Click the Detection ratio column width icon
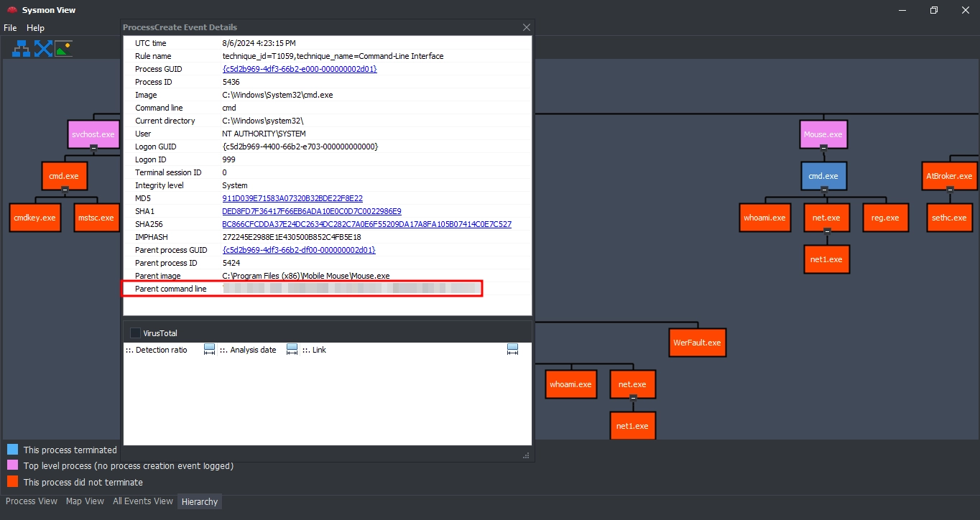Image resolution: width=980 pixels, height=520 pixels. (x=209, y=350)
